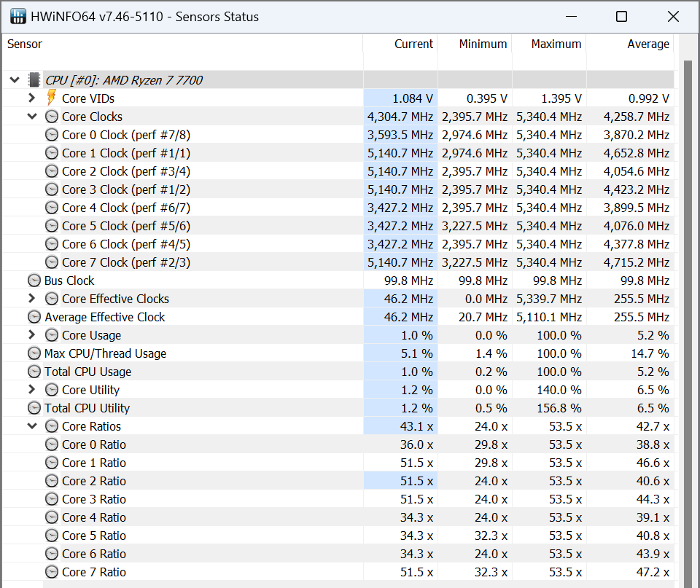Click the clock icon for Core 6 Clock row
This screenshot has height=588, width=700.
coord(52,244)
